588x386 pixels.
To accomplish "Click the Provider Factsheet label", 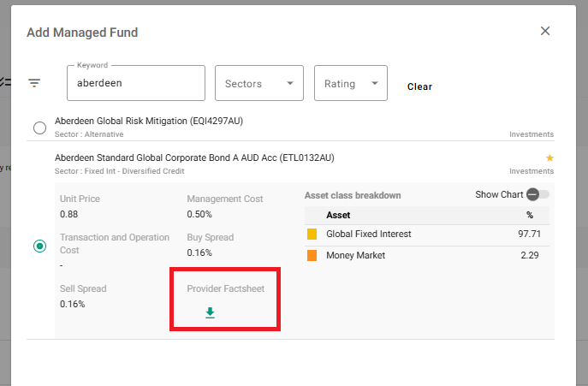I will (x=226, y=288).
